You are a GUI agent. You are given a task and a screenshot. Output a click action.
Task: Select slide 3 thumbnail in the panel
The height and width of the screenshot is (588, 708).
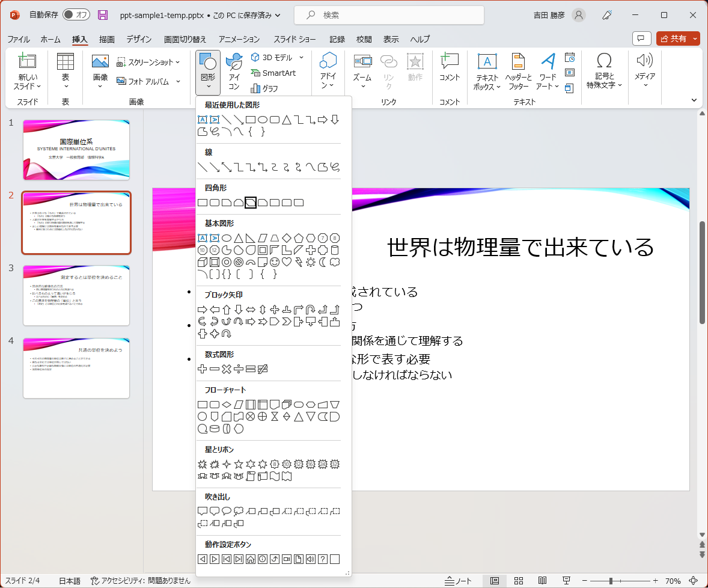[76, 295]
